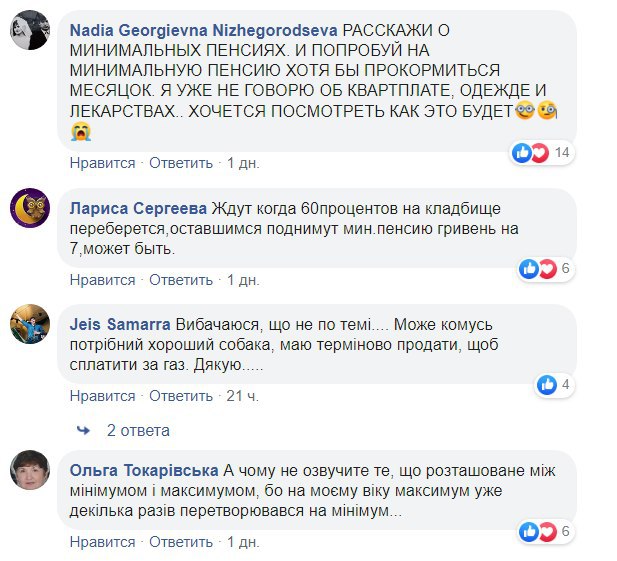Screen dimensions: 617x561
Task: Like Nadia's comment via Нравится
Action: click(x=102, y=162)
